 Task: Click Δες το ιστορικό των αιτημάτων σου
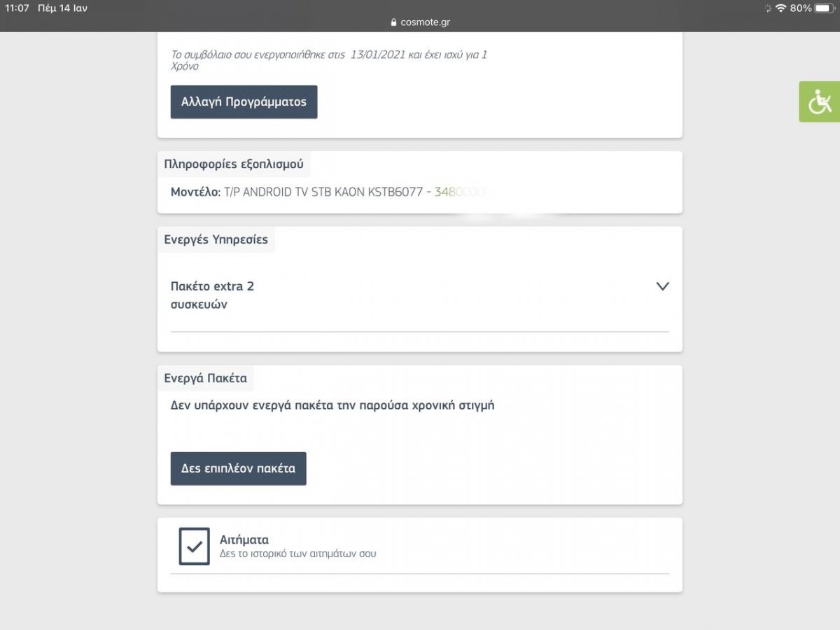(298, 554)
